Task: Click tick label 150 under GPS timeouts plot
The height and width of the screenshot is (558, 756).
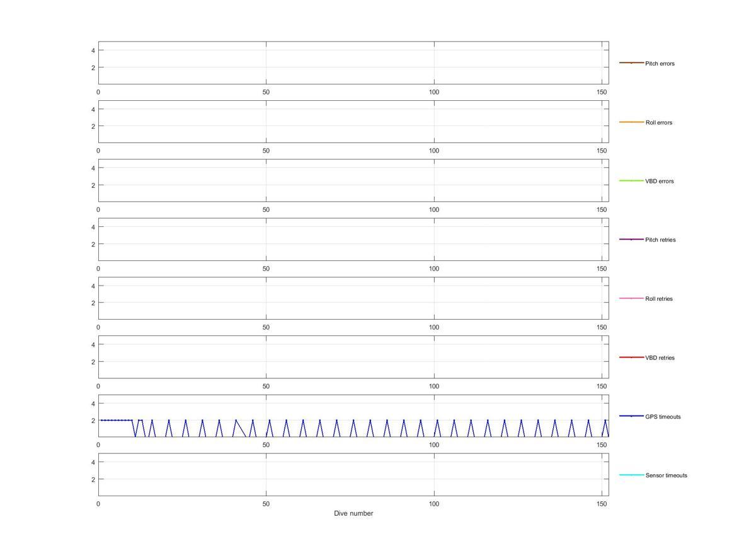Action: tap(602, 445)
